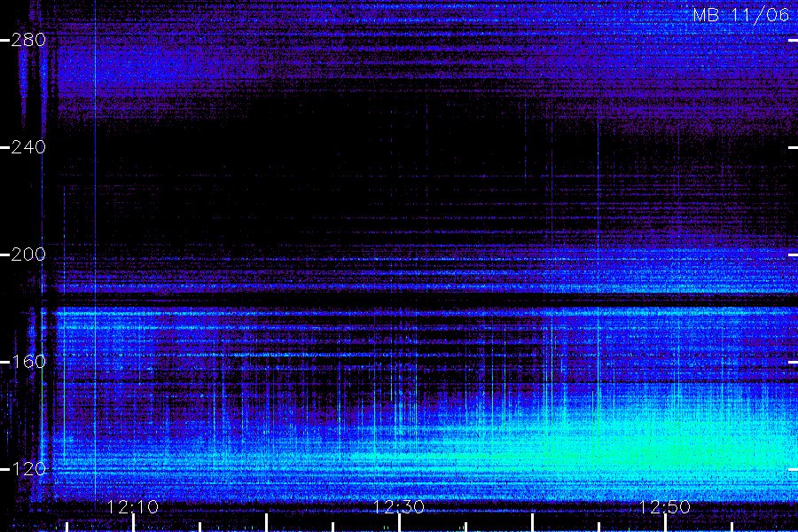The height and width of the screenshot is (532, 798).
Task: Click the 160 frequency axis label
Action: [x=28, y=362]
